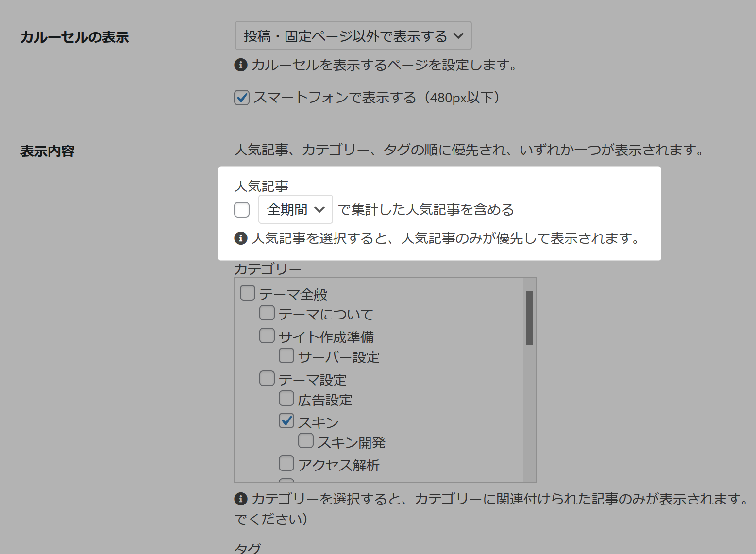The width and height of the screenshot is (756, 554).
Task: Click the category list scrollbar thumb
Action: point(530,318)
